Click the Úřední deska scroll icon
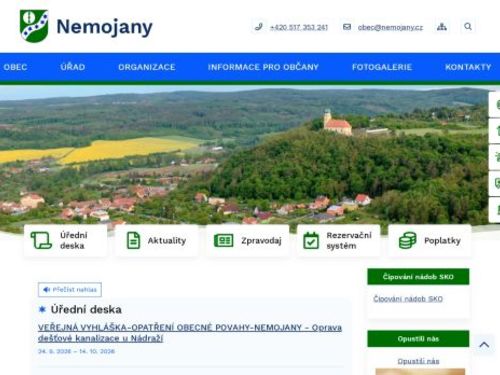The image size is (500, 375). pyautogui.click(x=41, y=240)
